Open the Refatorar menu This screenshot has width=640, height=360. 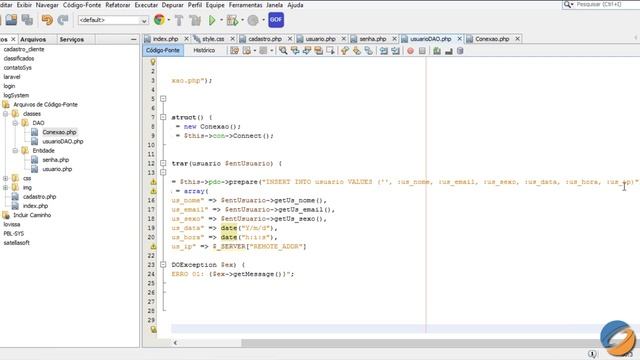tap(118, 5)
